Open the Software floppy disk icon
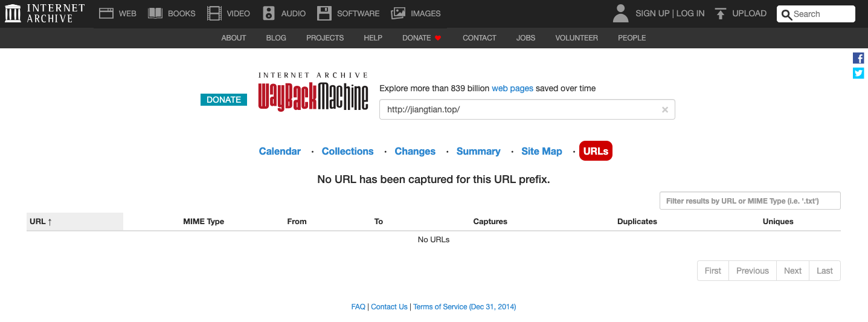868x322 pixels. pyautogui.click(x=324, y=13)
